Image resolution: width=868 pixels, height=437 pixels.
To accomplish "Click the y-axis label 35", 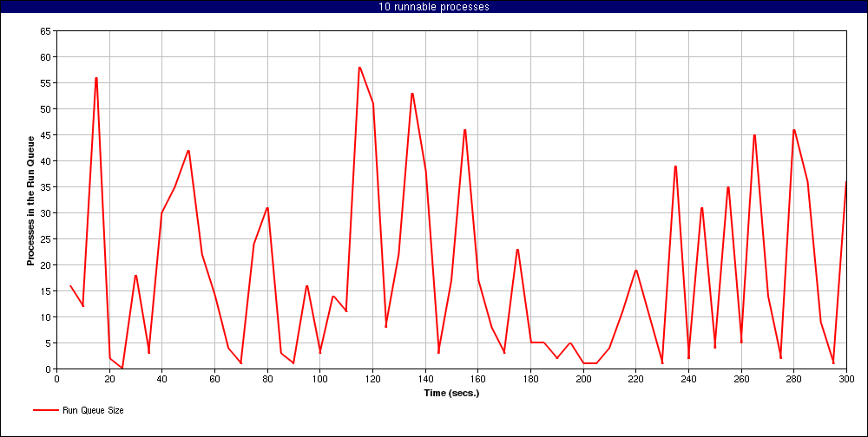I will click(x=45, y=187).
